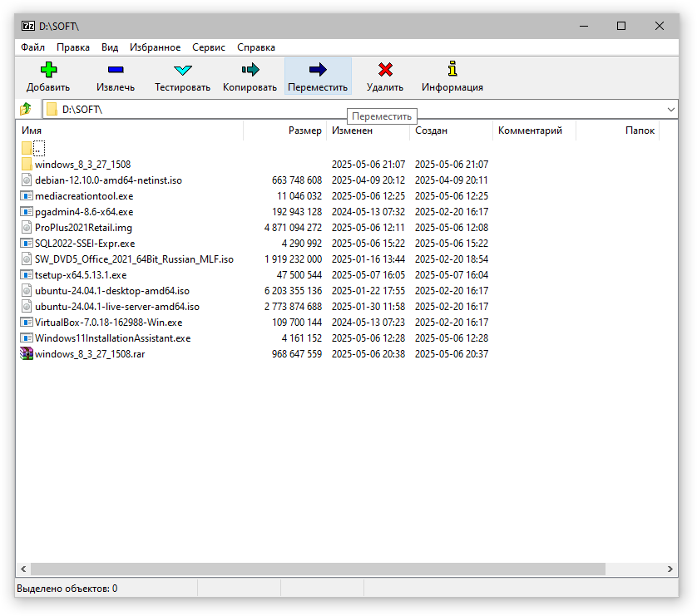Click the green plus Добавить icon
Viewport: 697px width, 616px height.
tap(48, 70)
